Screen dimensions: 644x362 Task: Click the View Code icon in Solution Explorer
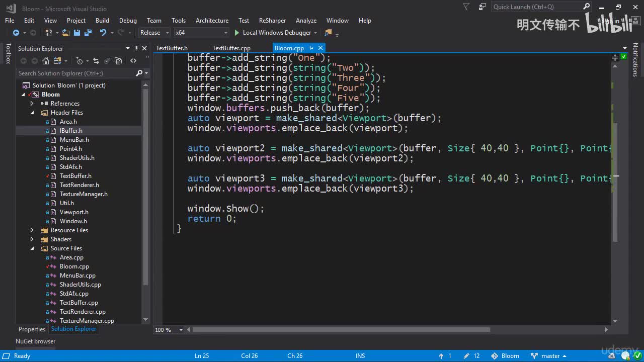[x=133, y=61]
